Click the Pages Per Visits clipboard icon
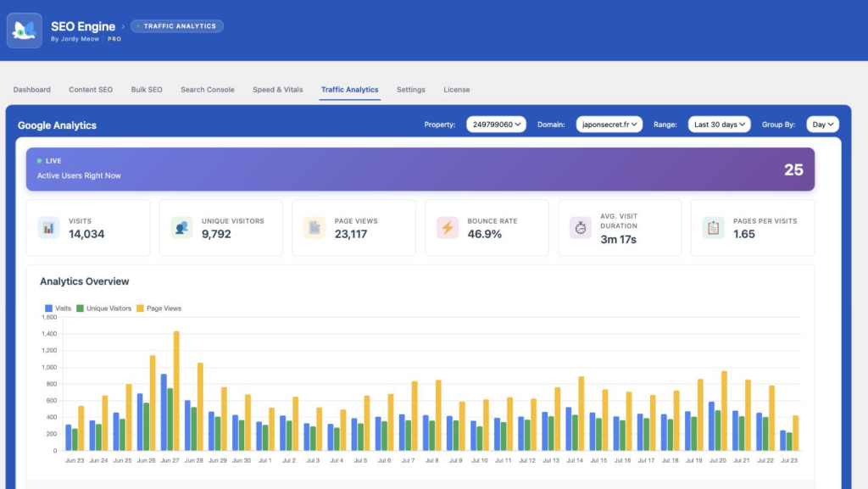Image resolution: width=868 pixels, height=489 pixels. click(713, 227)
